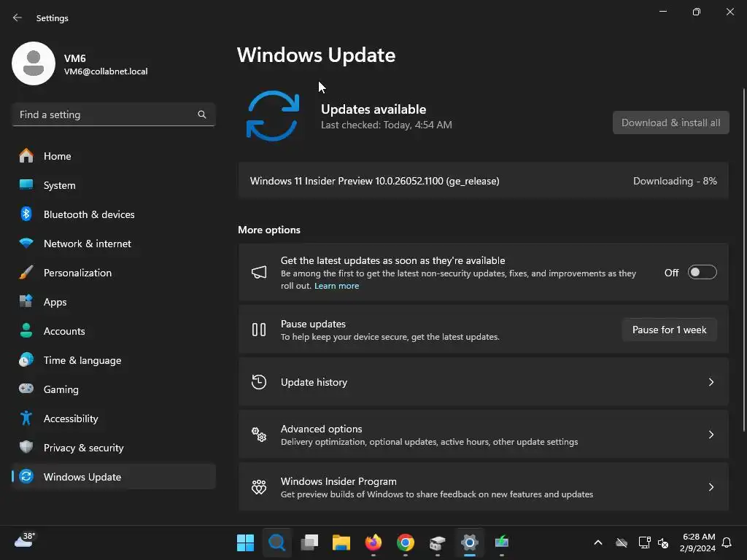Click the megaphone icon for latest updates

259,273
